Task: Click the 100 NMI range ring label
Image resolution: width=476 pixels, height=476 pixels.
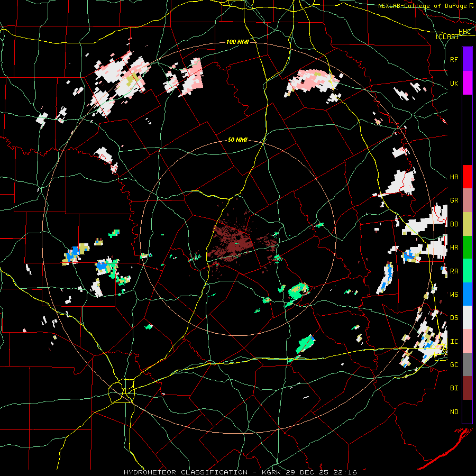Action: tap(237, 42)
